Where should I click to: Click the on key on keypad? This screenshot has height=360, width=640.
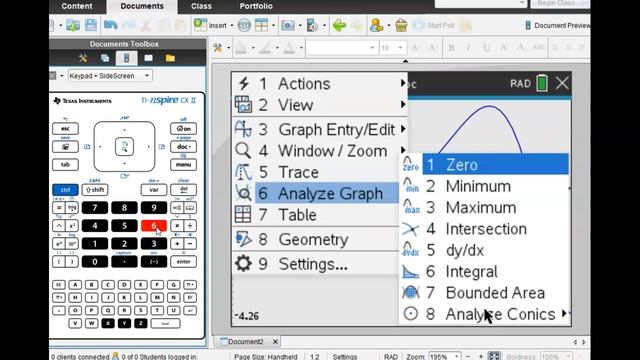[183, 129]
